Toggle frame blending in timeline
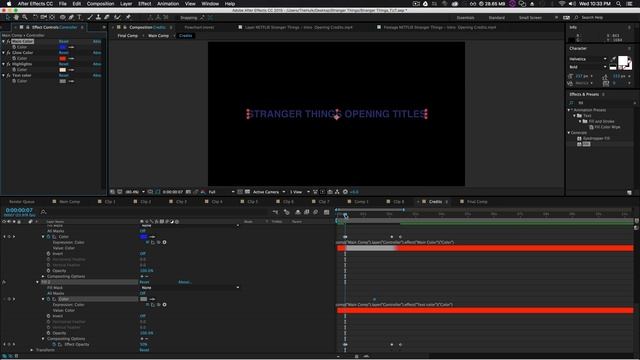The image size is (640, 360). tap(307, 212)
